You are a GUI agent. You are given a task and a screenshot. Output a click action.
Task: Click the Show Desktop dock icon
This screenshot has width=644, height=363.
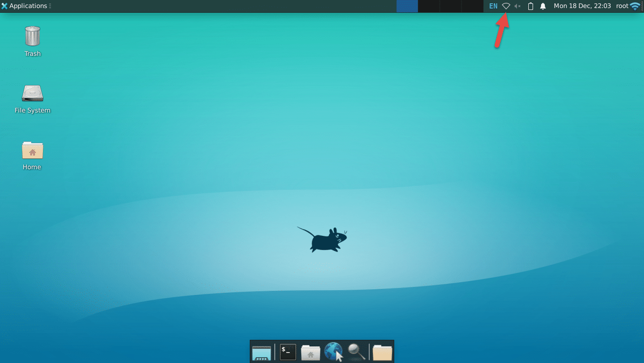[x=262, y=352]
